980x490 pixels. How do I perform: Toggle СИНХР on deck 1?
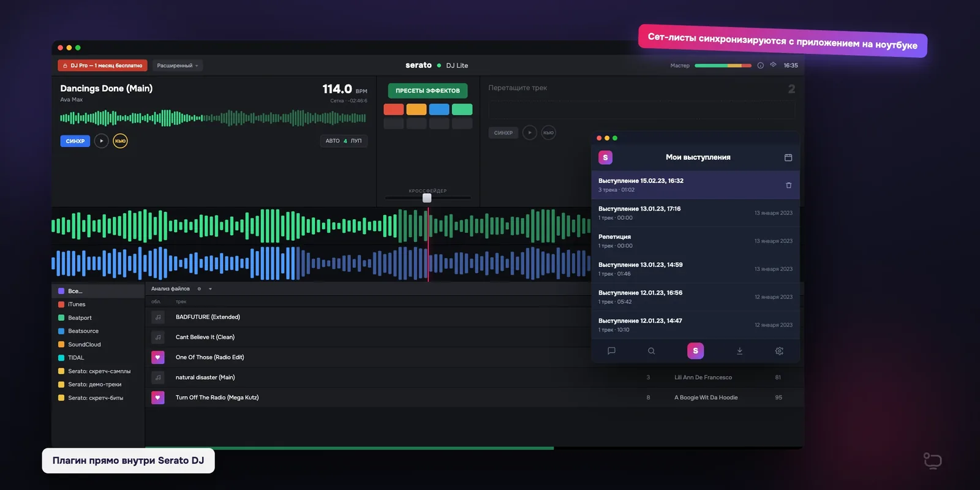pyautogui.click(x=75, y=141)
